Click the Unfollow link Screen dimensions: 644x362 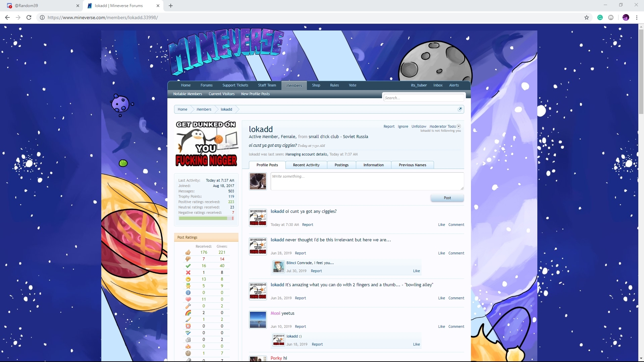pyautogui.click(x=419, y=126)
